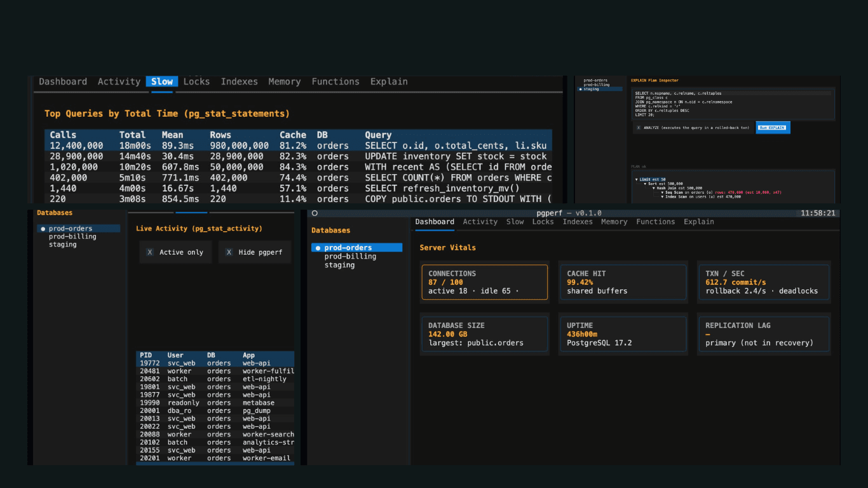868x488 pixels.
Task: Select prod-billing in Plan Inspector window database list
Action: pos(597,85)
